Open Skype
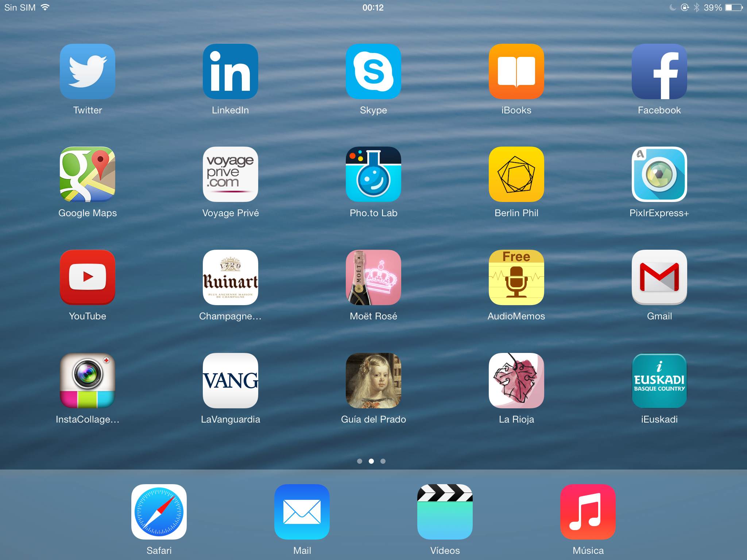 click(373, 71)
